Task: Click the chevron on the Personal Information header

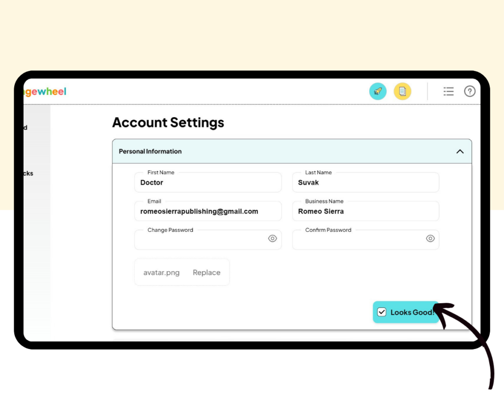Action: coord(460,152)
